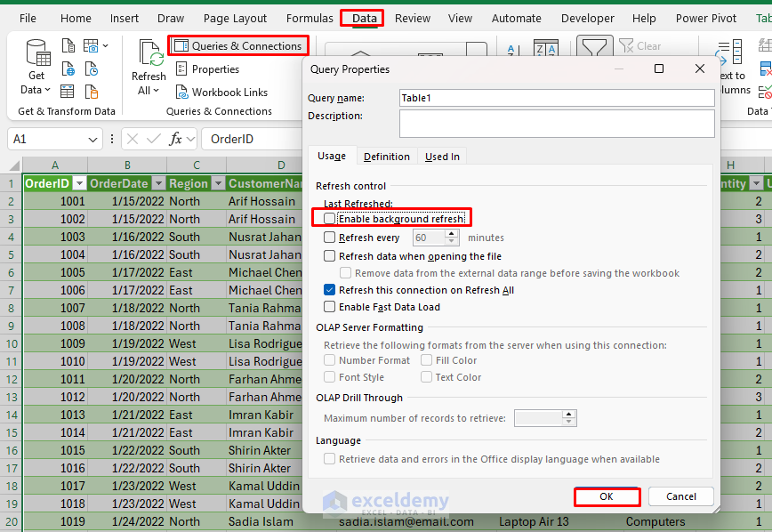Open the Formulas ribbon tab

point(310,18)
